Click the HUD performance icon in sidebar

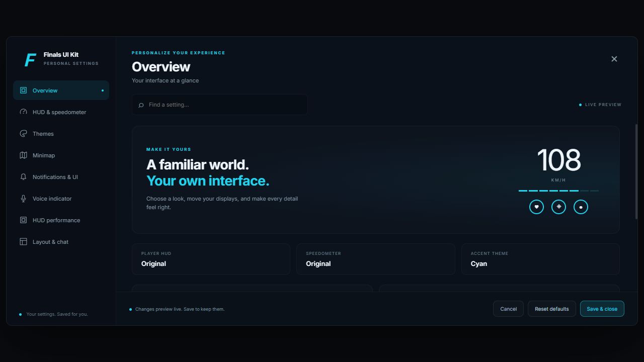tap(23, 220)
